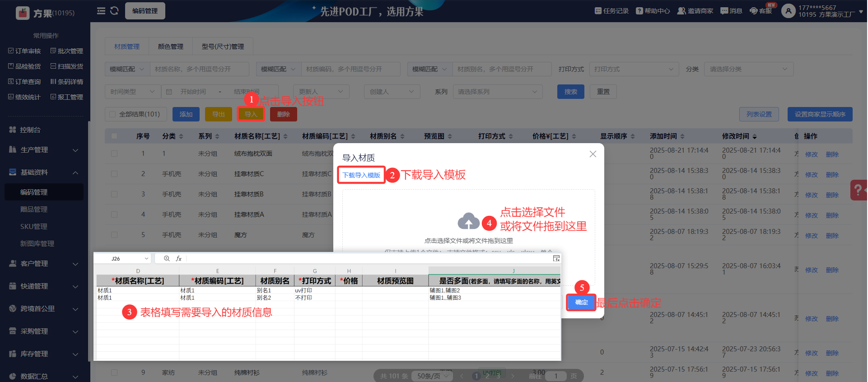Screen dimensions: 868x382
Task: Click the refresh icon in top bar
Action: click(x=114, y=11)
